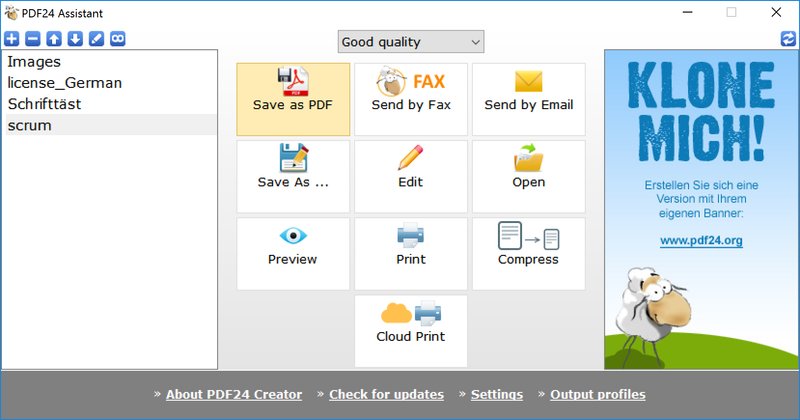
Task: Click the Preview eye tile
Action: click(x=293, y=254)
